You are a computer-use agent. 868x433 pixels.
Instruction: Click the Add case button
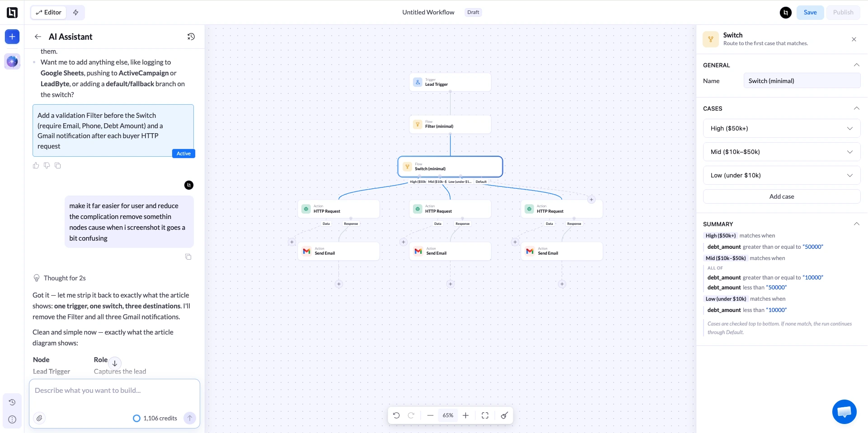[782, 196]
